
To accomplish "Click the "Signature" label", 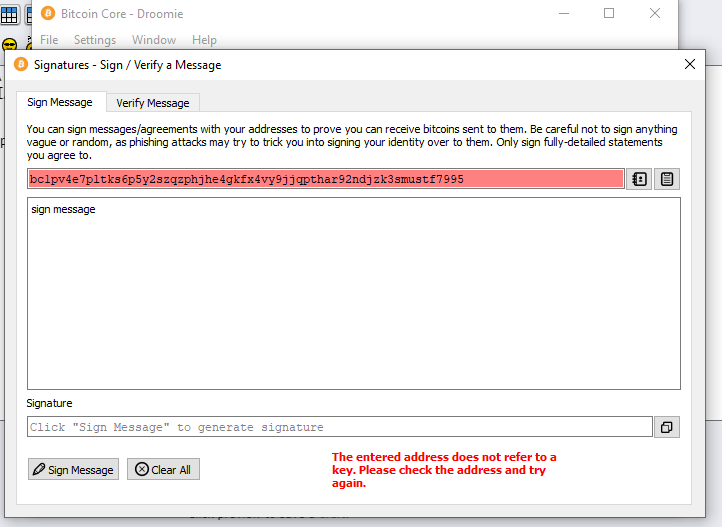I will [49, 403].
